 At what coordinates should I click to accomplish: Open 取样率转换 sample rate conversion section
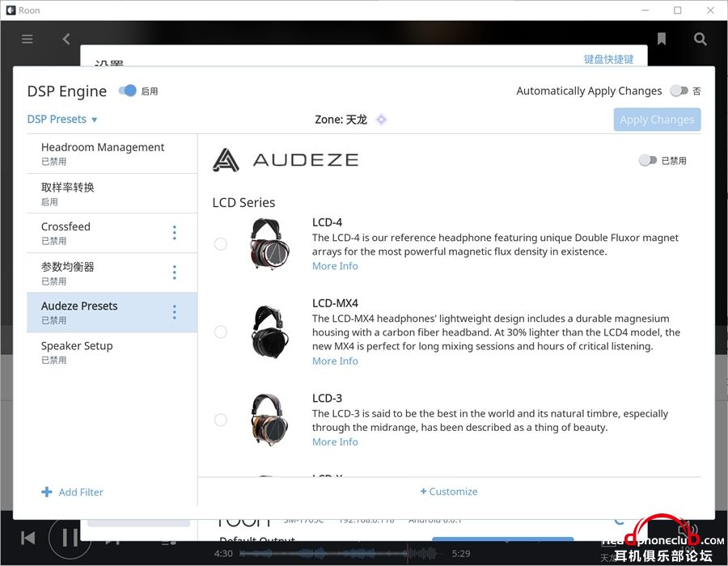pos(112,194)
